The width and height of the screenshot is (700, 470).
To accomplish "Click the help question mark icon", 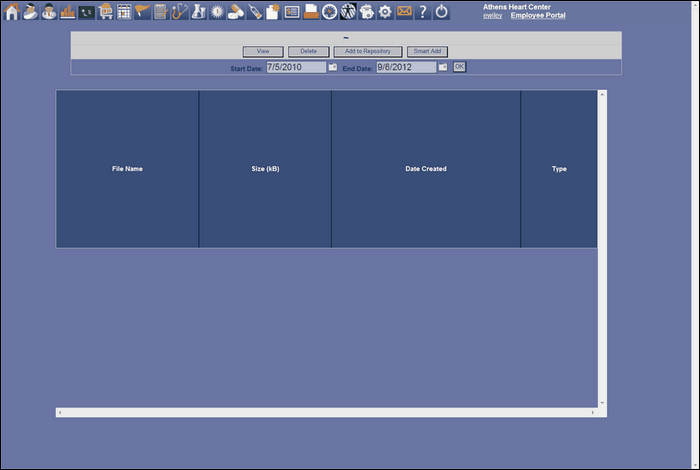I will (423, 12).
